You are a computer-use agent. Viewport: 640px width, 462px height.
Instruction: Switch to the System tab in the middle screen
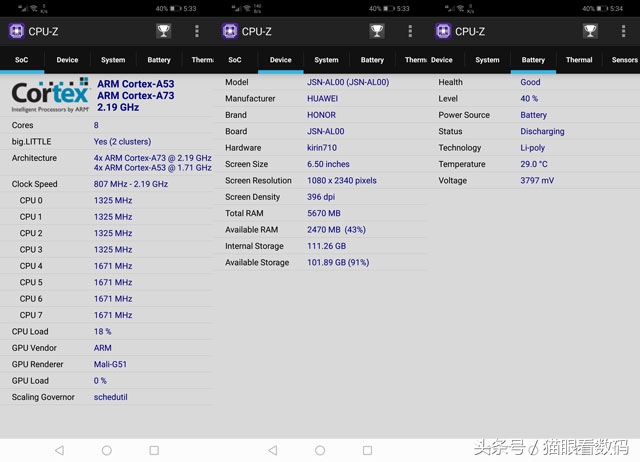pos(327,60)
